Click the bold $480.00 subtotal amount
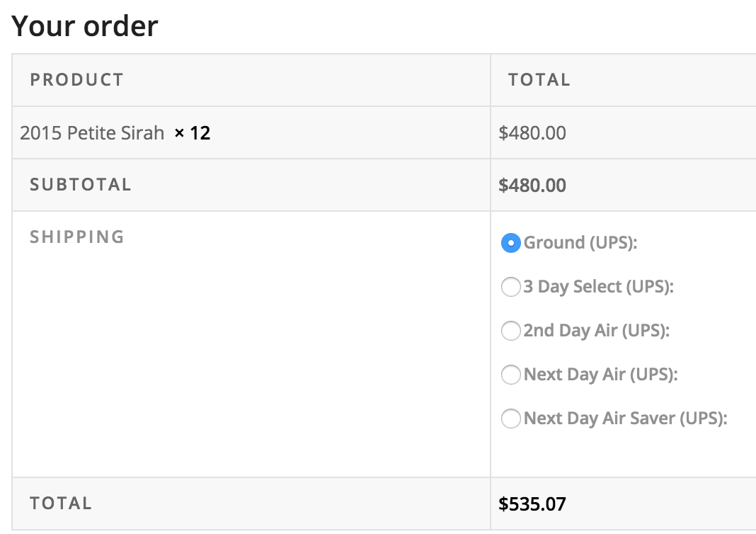756x534 pixels. click(532, 186)
